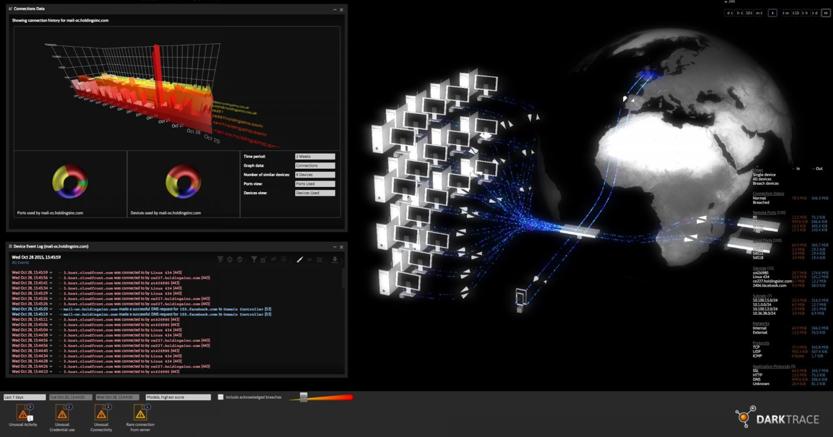Open the Ports view dropdown

(315, 184)
